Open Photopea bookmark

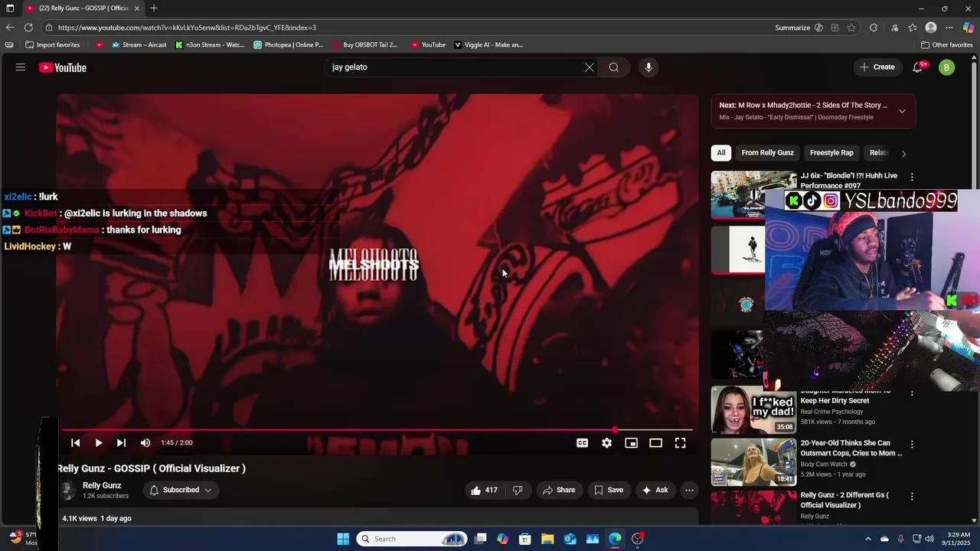click(289, 45)
